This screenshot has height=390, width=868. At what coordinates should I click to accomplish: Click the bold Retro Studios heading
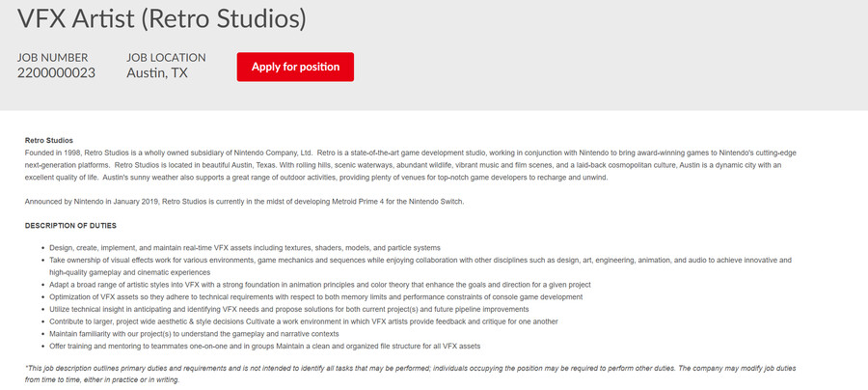(48, 141)
